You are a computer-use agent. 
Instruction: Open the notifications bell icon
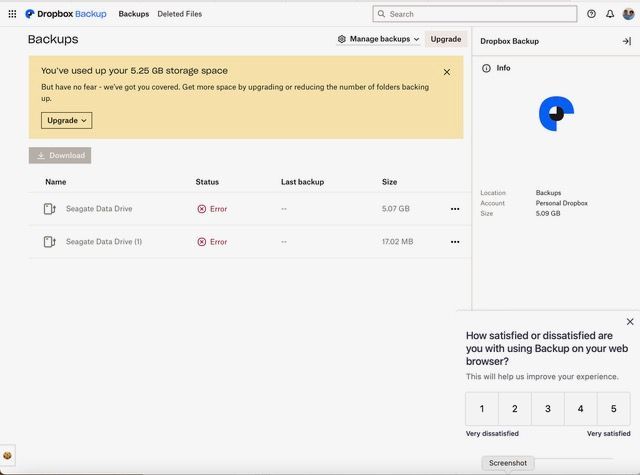click(610, 14)
